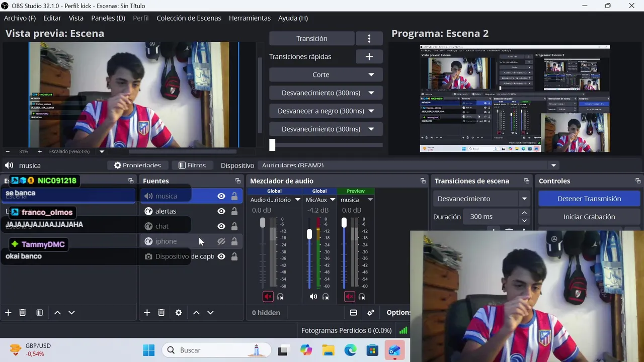
Task: Open the Archivo menu
Action: (20, 18)
